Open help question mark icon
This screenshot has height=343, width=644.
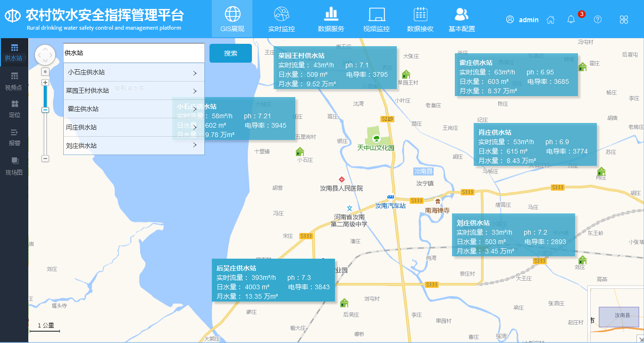pyautogui.click(x=598, y=19)
